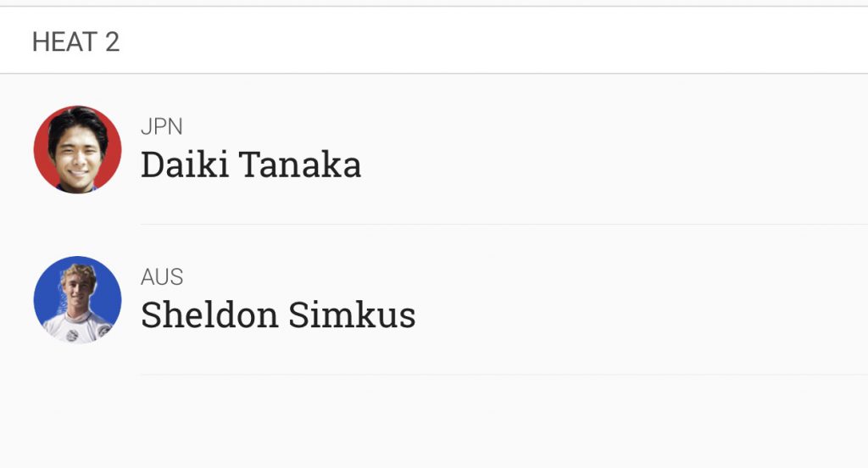Select the surname 'Tanaka'
Viewport: 868px width, 468px height.
coord(300,164)
